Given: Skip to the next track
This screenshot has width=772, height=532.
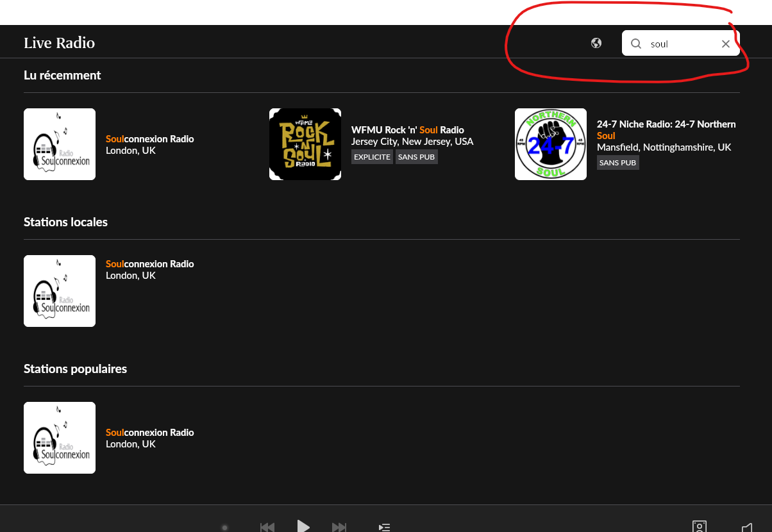Looking at the screenshot, I should click(x=339, y=527).
